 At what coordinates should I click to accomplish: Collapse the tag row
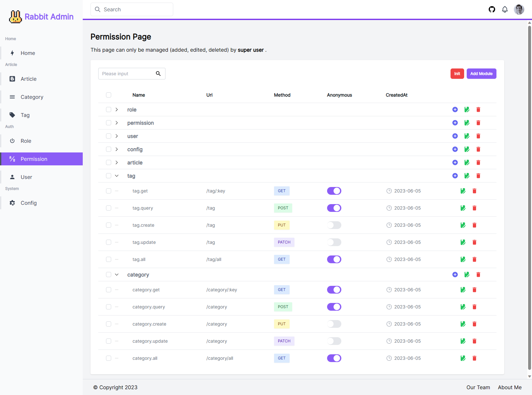point(117,176)
